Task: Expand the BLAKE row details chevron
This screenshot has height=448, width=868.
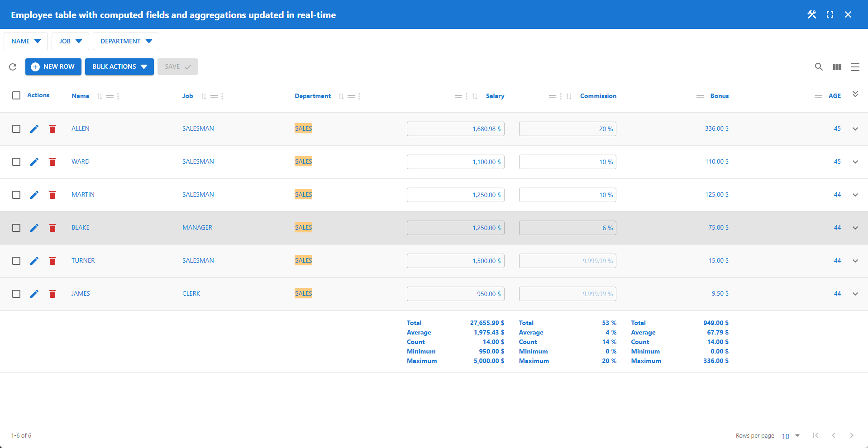Action: click(x=855, y=228)
